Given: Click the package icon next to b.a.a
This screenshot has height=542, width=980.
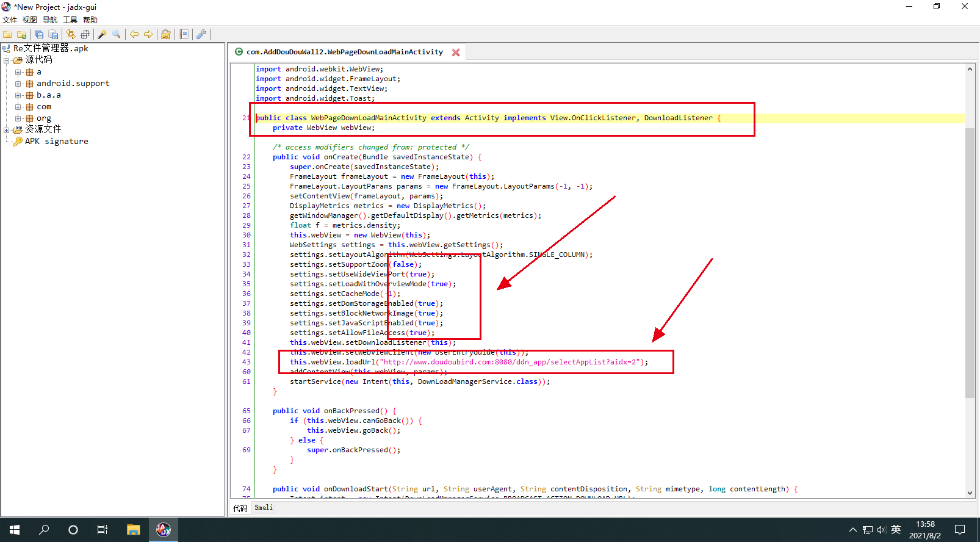Looking at the screenshot, I should coord(29,95).
